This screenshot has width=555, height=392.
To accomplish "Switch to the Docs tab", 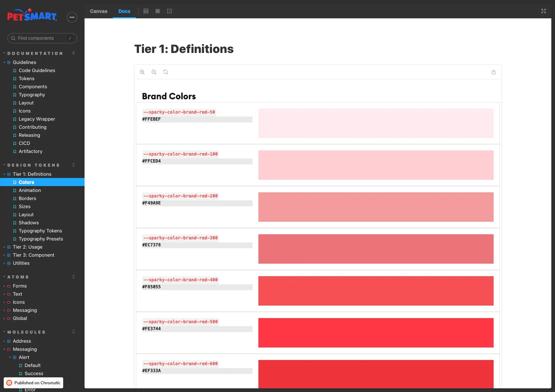I will click(x=124, y=11).
